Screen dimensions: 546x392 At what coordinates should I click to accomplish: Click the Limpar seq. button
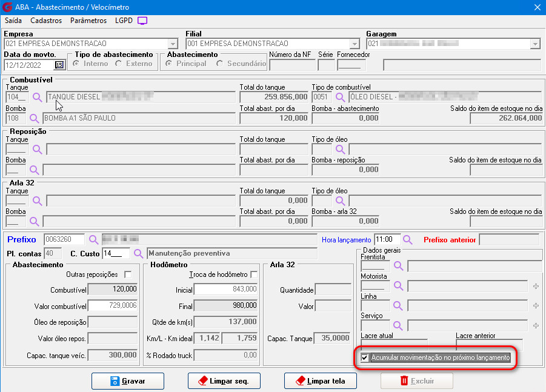[x=224, y=381]
